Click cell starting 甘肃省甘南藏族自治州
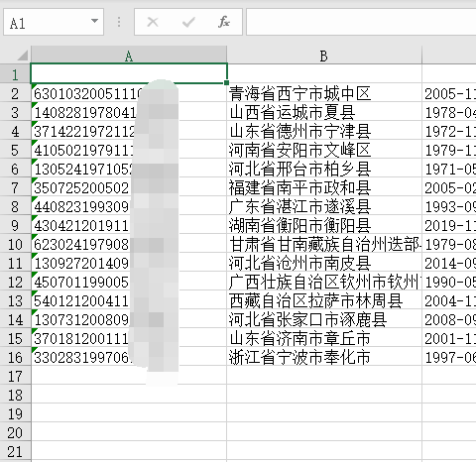The height and width of the screenshot is (462, 476). coord(324,243)
